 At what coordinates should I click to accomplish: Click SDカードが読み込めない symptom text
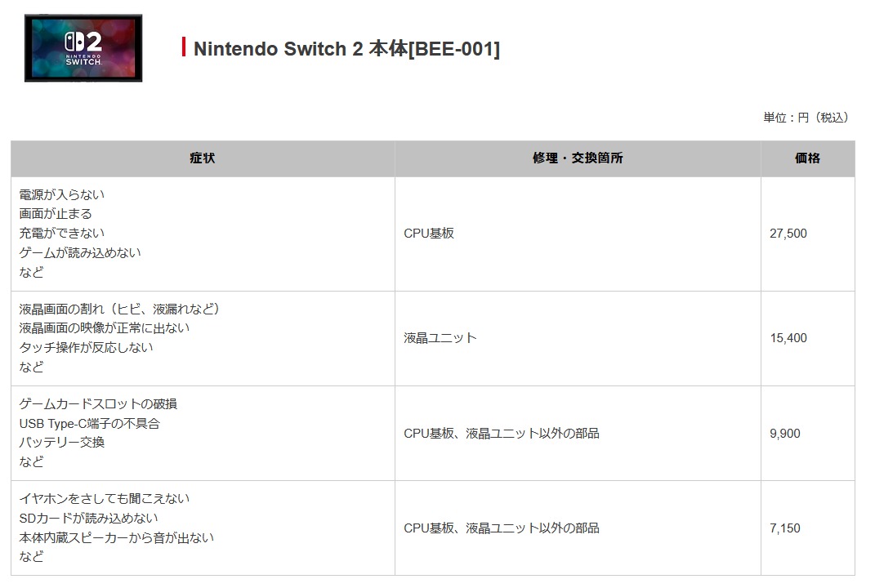[x=88, y=519]
